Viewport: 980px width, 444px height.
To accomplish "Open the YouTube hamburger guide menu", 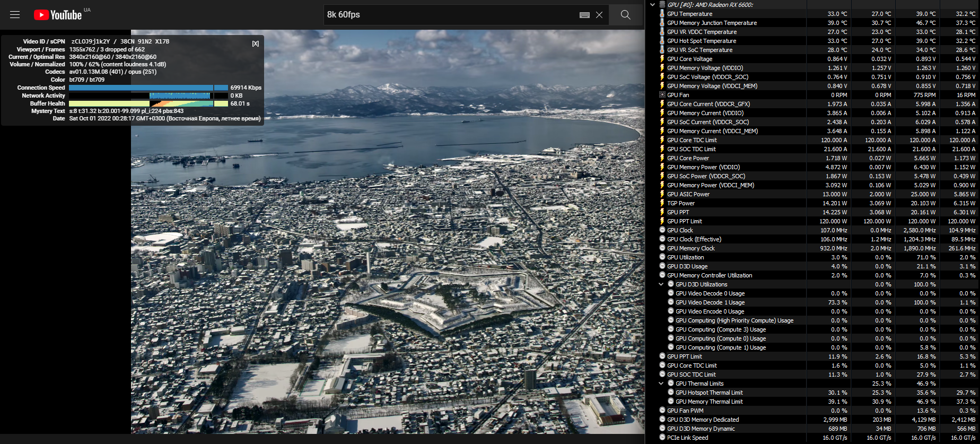I will coord(15,15).
